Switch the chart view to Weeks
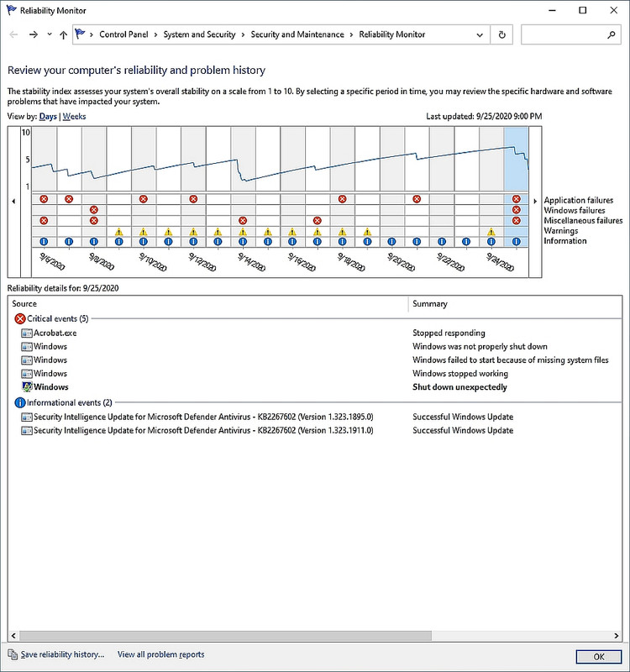630x672 pixels. (x=74, y=117)
